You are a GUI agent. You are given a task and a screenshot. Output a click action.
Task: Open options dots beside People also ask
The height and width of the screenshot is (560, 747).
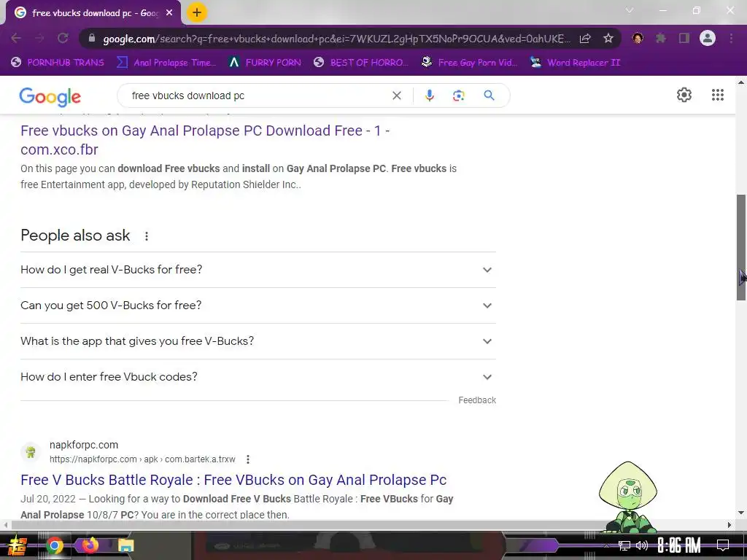point(147,236)
